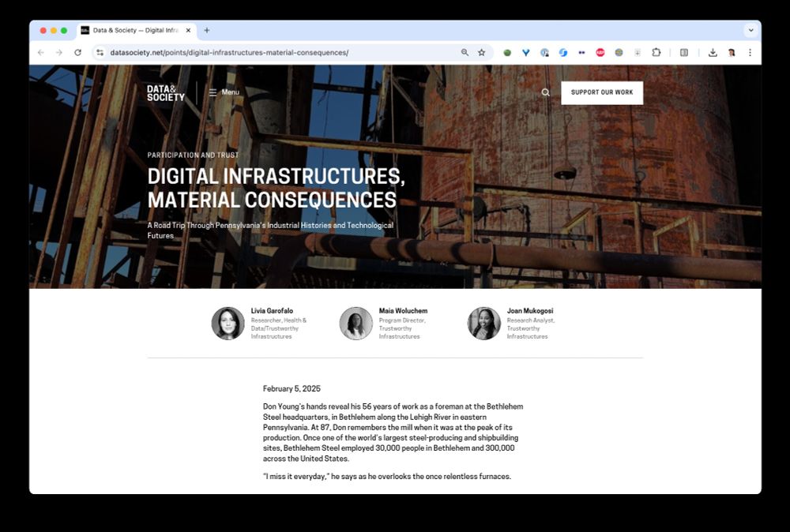Open the red AdBlock Plus extension

pos(600,52)
